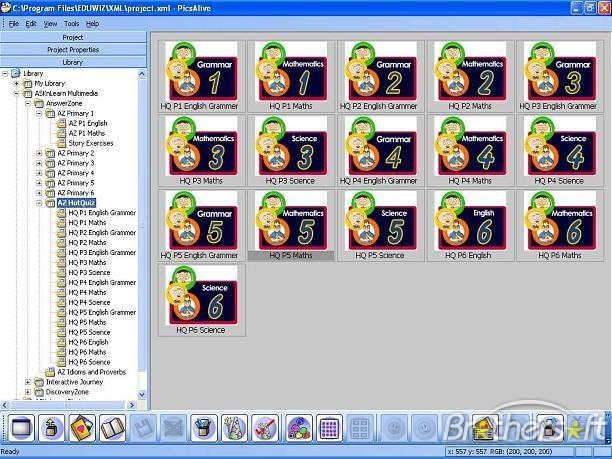This screenshot has height=459, width=612.
Task: Select the HQ P6 English thumbnail
Action: [x=470, y=226]
